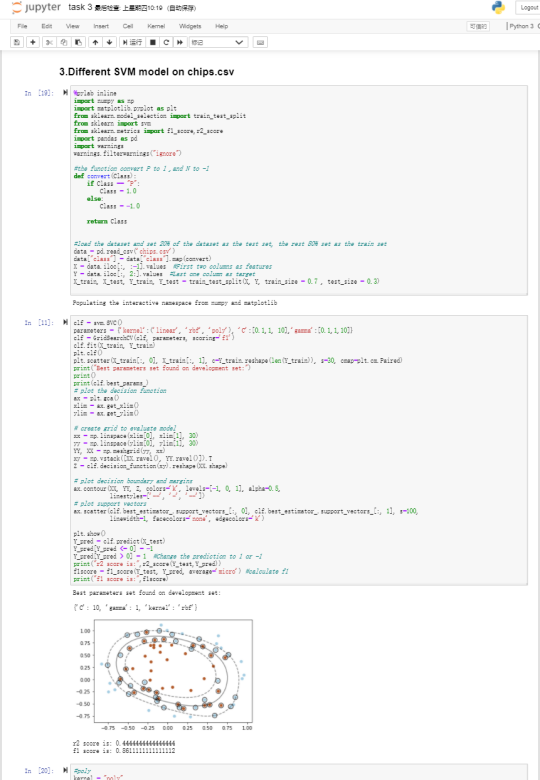Open the Kernel menu

pos(156,26)
